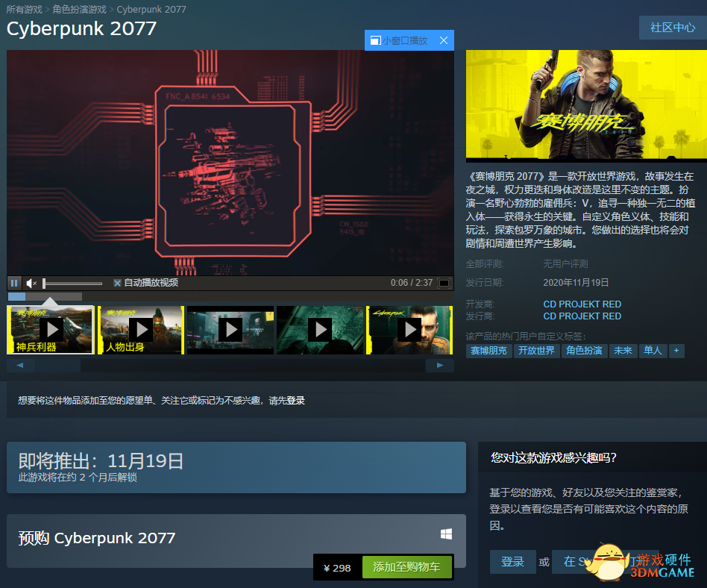Select the 未来 tag

tap(623, 351)
